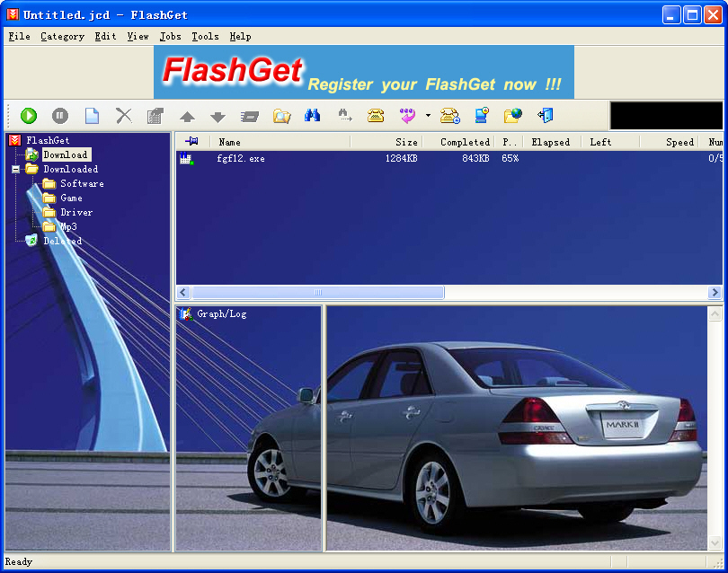Select the Downloaded folder in tree
The height and width of the screenshot is (573, 728).
71,169
